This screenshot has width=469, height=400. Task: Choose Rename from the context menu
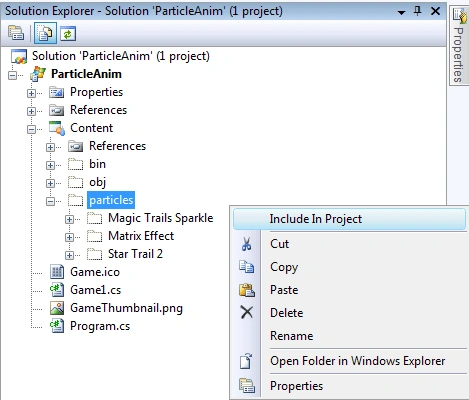349,336
